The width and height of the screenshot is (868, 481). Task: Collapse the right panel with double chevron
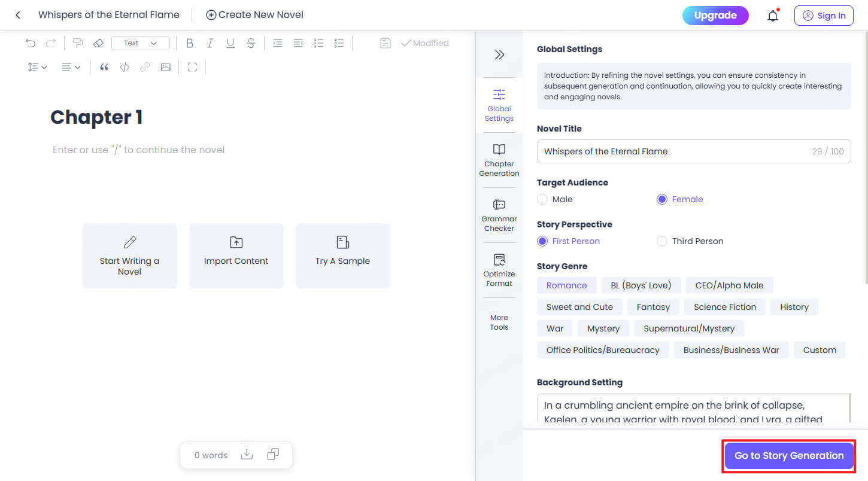[x=499, y=54]
